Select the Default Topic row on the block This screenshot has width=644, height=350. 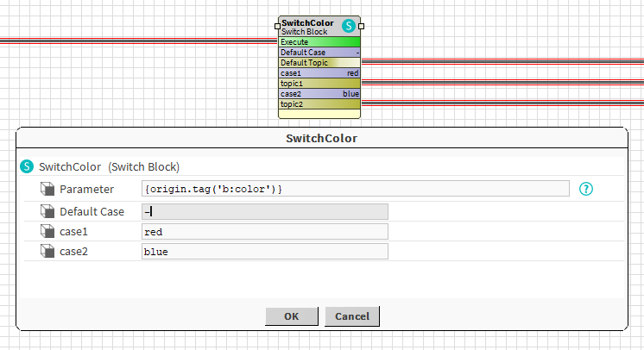point(319,62)
